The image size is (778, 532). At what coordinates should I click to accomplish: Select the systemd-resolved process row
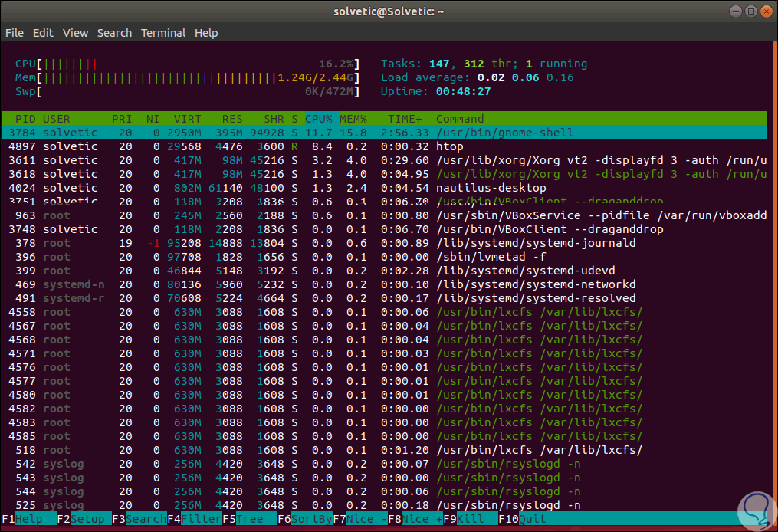coord(385,298)
